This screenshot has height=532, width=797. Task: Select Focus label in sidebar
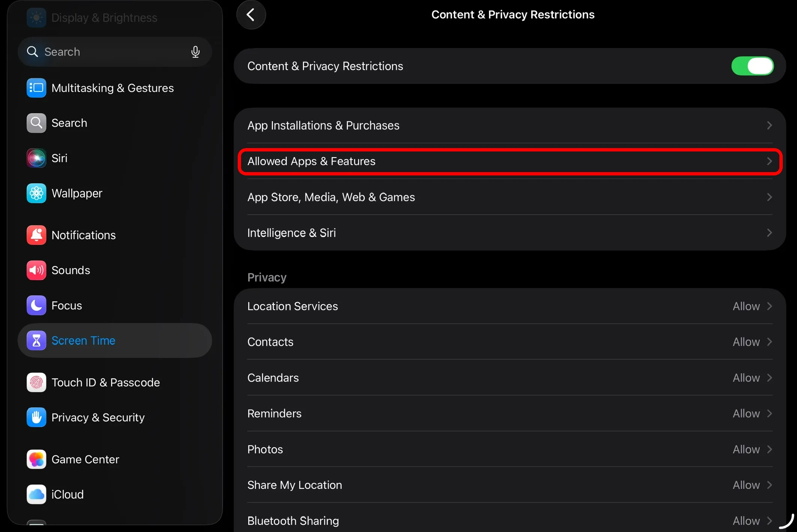67,306
